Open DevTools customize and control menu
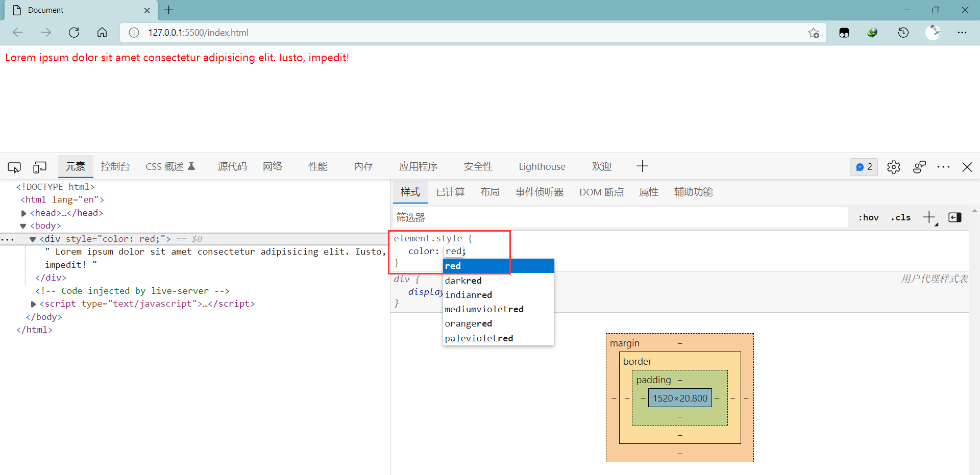The height and width of the screenshot is (475, 980). point(943,167)
